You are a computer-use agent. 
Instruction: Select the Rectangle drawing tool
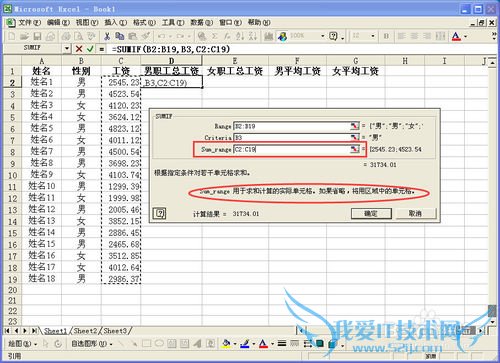[x=146, y=343]
